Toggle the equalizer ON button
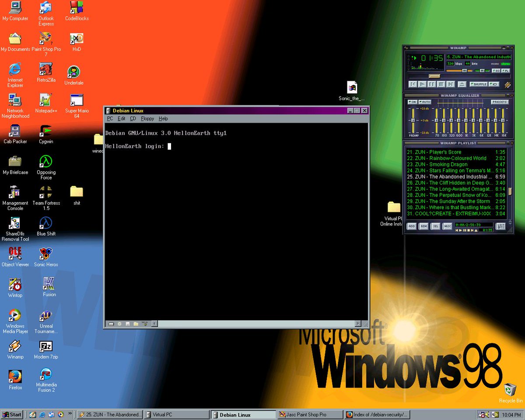The image size is (525, 420). [413, 102]
